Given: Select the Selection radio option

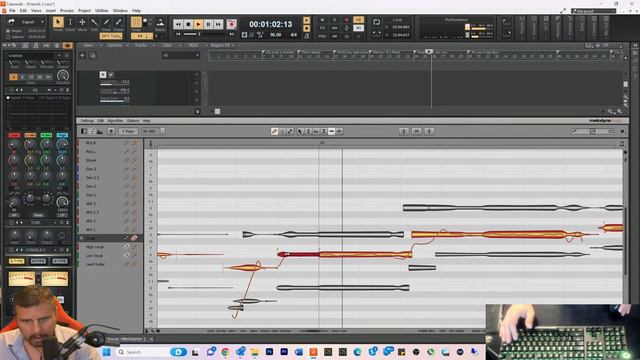Looking at the screenshot, I should pyautogui.click(x=8, y=37).
